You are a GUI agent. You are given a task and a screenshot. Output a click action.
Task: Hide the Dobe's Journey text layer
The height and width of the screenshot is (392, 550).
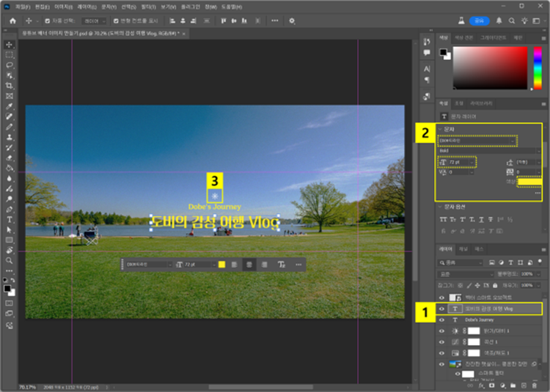point(441,320)
